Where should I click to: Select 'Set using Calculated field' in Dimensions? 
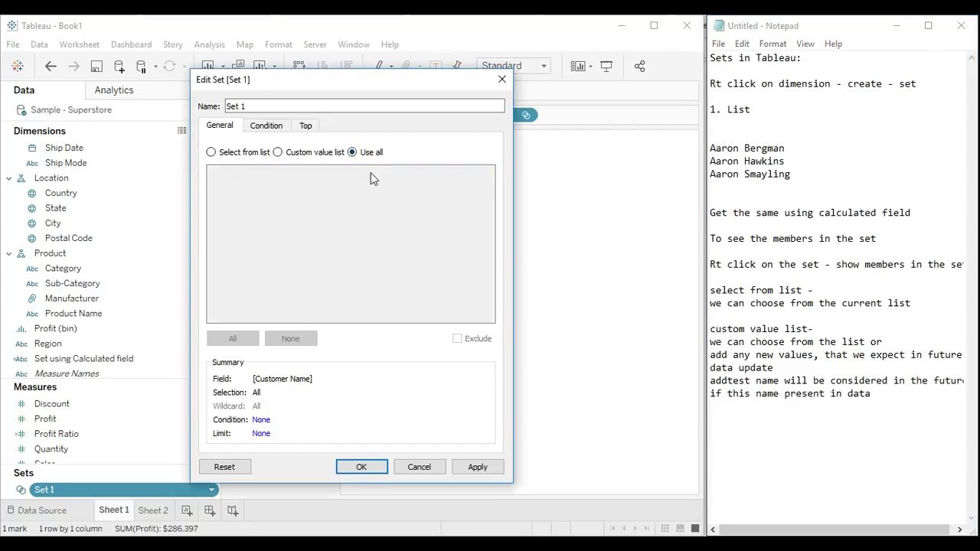tap(83, 358)
